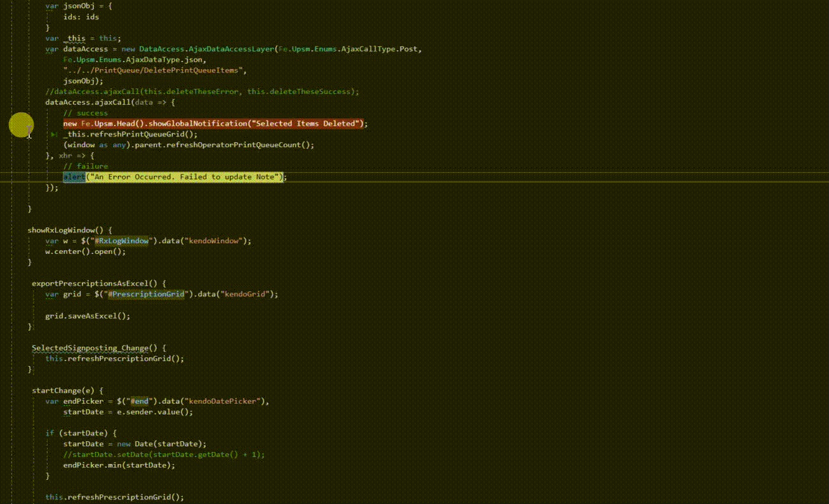Click the exportPrescriptionsAsExcel function name

coord(92,283)
